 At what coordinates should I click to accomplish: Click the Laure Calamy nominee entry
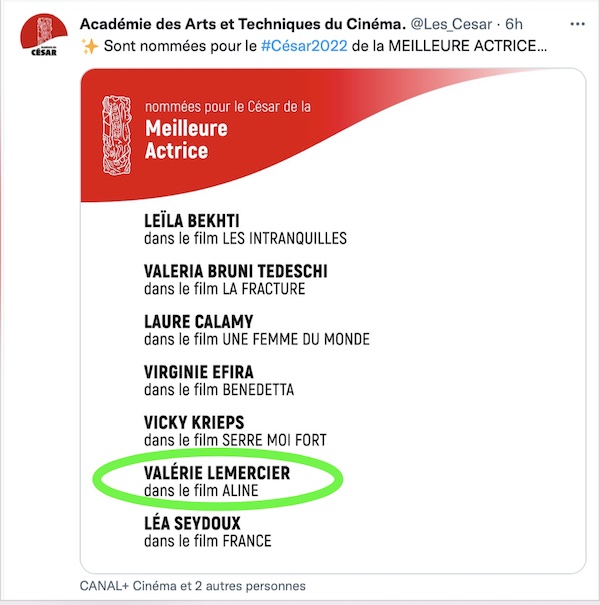click(x=257, y=330)
